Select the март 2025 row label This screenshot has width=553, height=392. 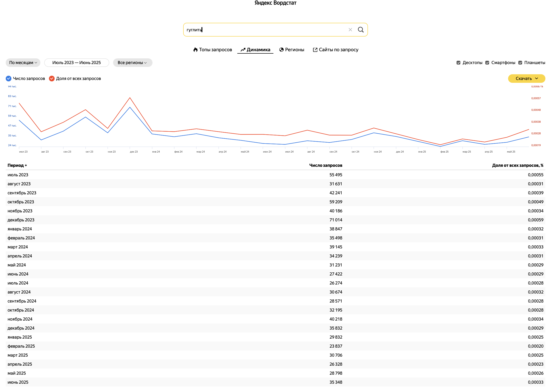pos(18,356)
